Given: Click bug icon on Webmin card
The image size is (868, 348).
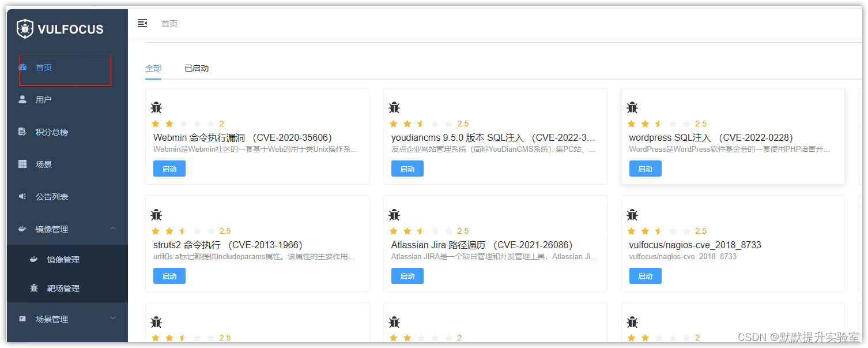Looking at the screenshot, I should tap(156, 107).
